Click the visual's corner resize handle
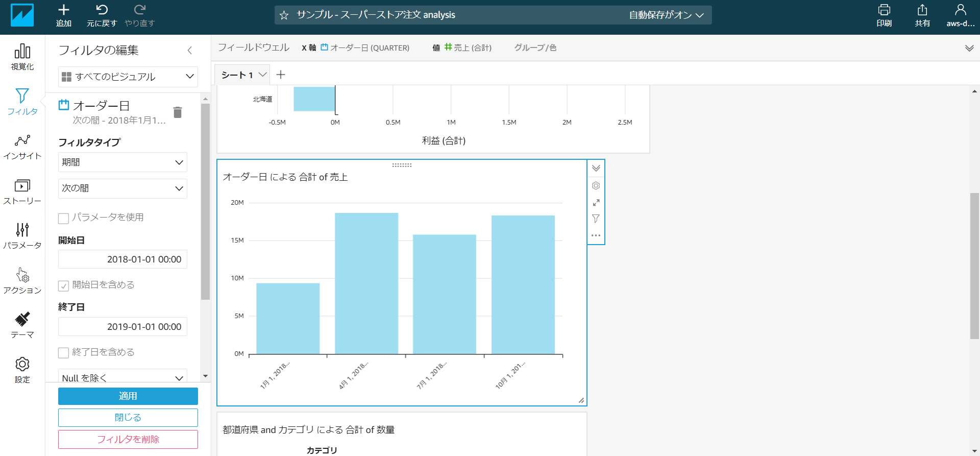Viewport: 980px width, 456px height. 581,400
